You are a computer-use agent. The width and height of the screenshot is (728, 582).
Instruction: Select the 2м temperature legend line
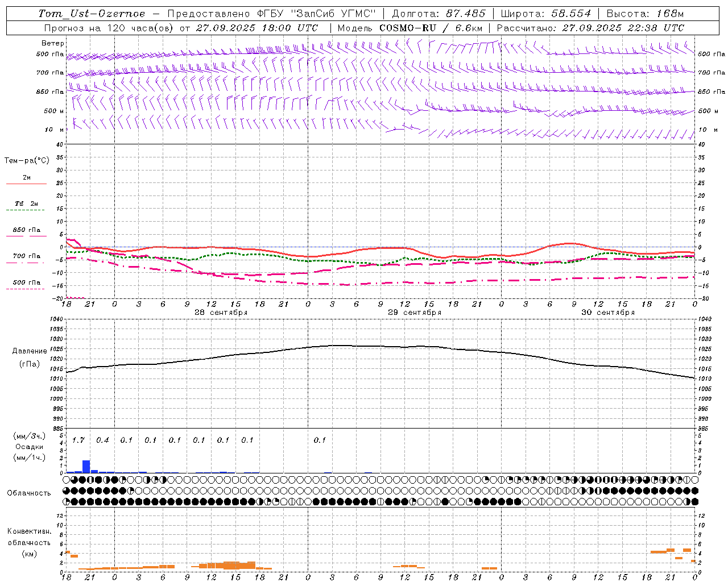pos(26,178)
